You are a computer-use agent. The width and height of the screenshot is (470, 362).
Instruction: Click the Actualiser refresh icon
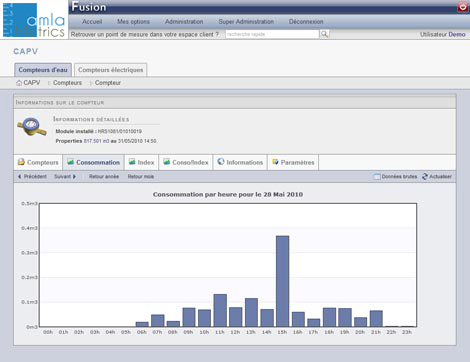(x=425, y=177)
